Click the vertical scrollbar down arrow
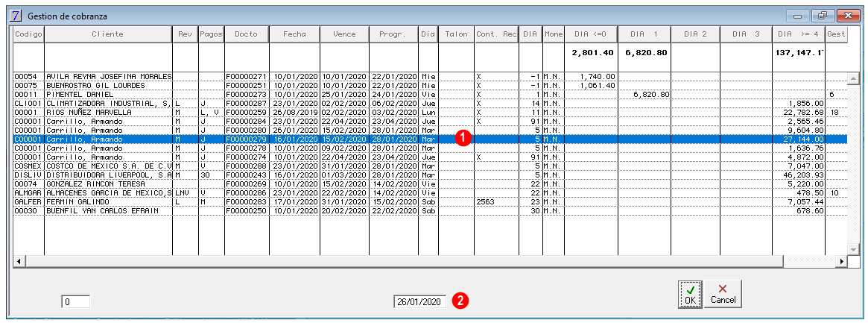The image size is (868, 323). (x=852, y=249)
